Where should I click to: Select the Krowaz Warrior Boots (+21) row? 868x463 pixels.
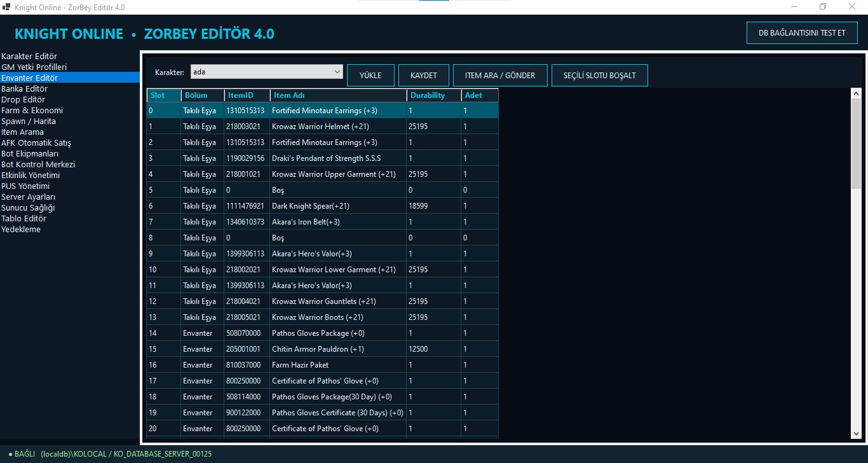tap(323, 317)
